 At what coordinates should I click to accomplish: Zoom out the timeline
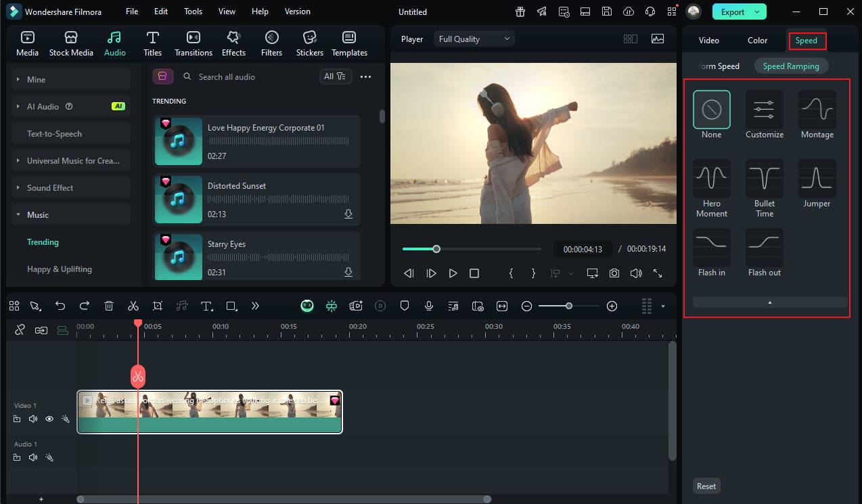(526, 306)
